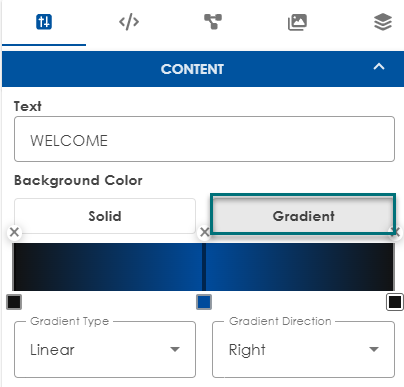Screen dimensions: 404x387
Task: Select the right black color stop
Action: click(x=395, y=302)
